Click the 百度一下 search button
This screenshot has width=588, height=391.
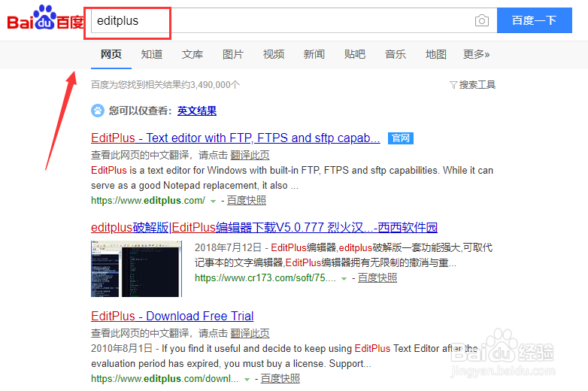pos(535,20)
